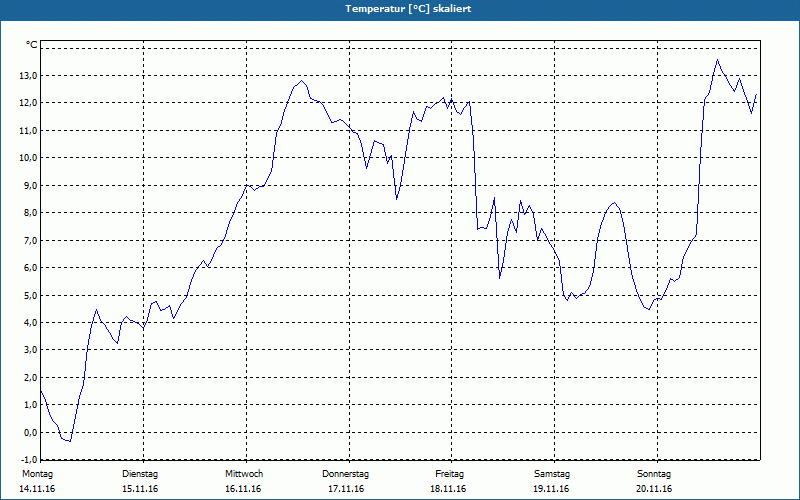
Task: Click the date 17.11.16
Action: click(345, 489)
